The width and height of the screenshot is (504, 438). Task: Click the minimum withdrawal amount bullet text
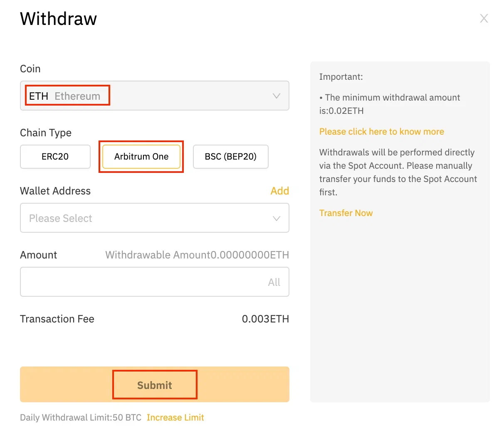coord(390,104)
